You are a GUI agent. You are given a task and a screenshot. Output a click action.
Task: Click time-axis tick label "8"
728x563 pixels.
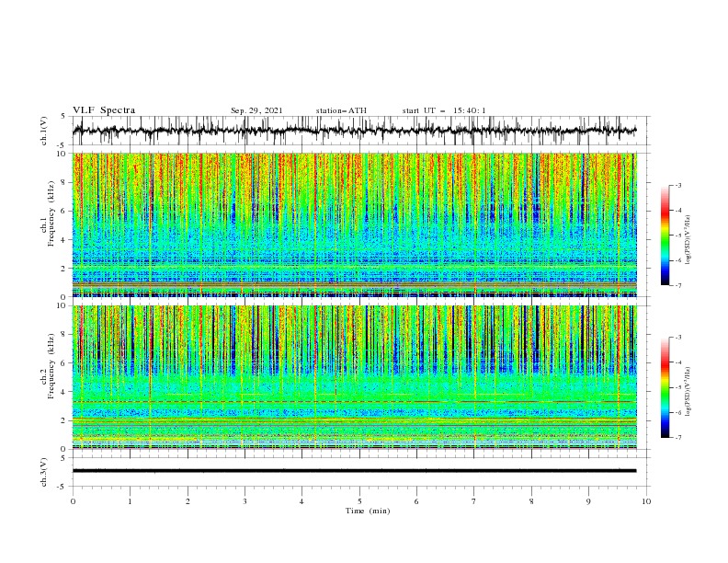[x=531, y=501]
